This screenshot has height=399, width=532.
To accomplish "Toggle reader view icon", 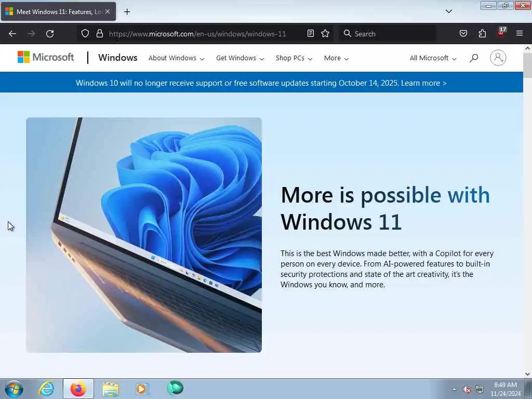I will tap(311, 34).
